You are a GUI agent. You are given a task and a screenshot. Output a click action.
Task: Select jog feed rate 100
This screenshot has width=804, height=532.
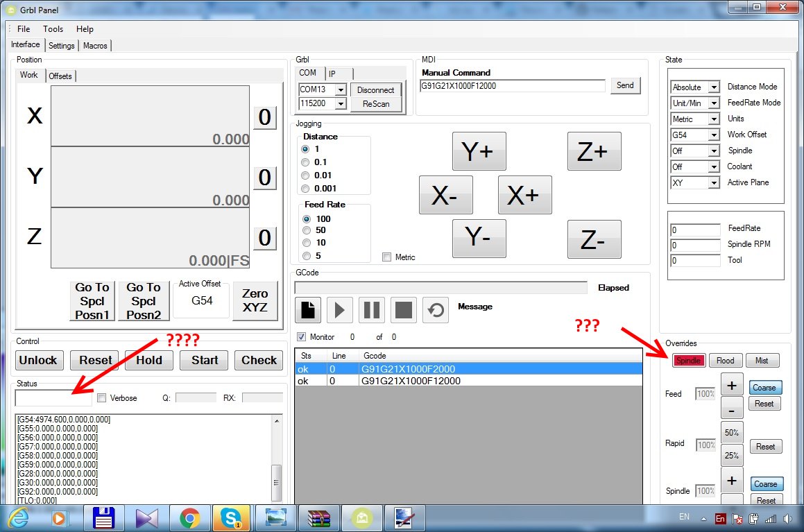[x=307, y=219]
